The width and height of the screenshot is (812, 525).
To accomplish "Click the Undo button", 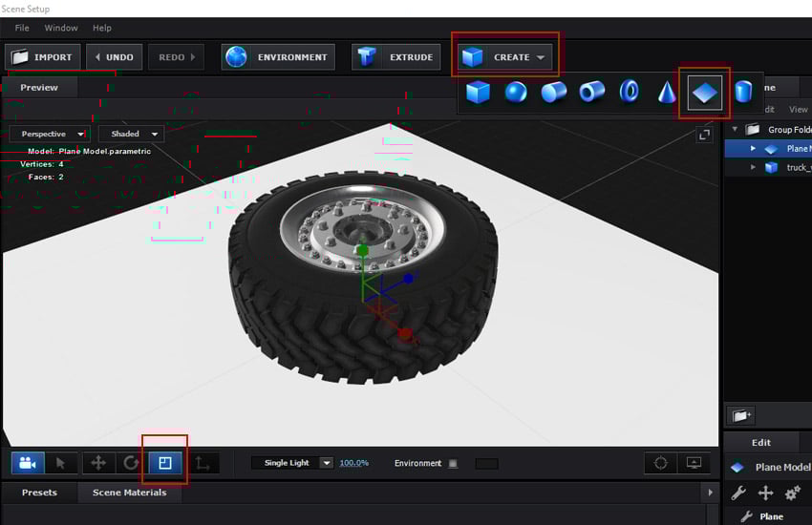I will pos(115,57).
